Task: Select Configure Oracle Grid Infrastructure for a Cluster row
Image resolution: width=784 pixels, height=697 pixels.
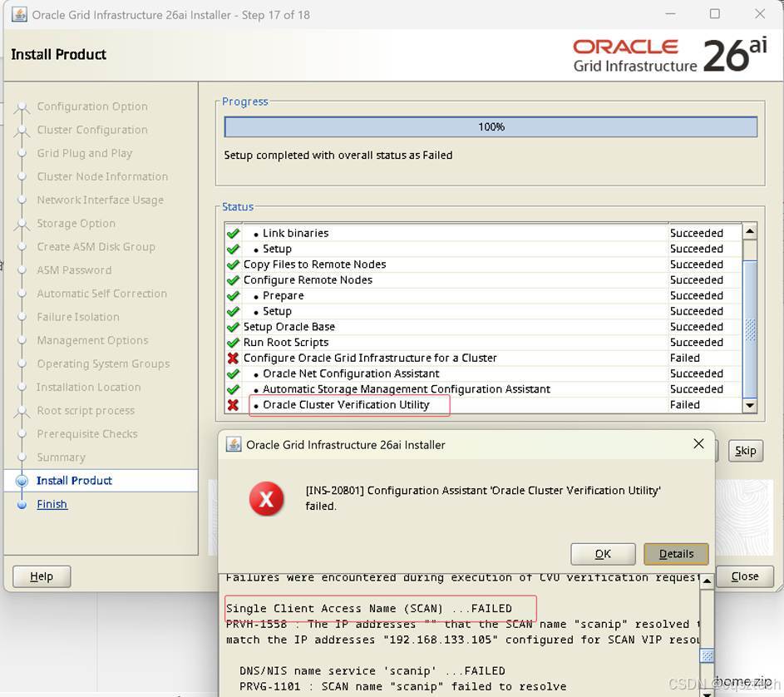Action: [483, 358]
